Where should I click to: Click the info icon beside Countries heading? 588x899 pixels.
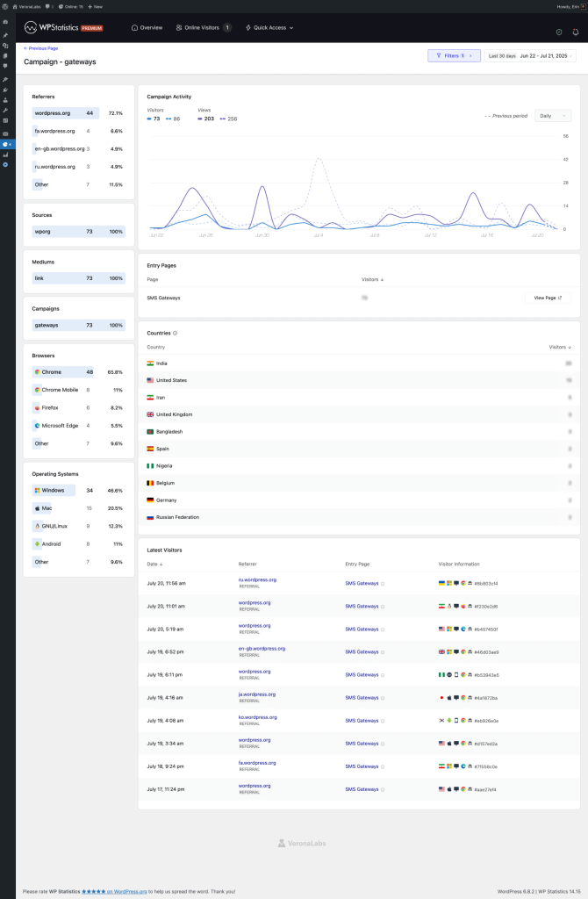coord(176,333)
